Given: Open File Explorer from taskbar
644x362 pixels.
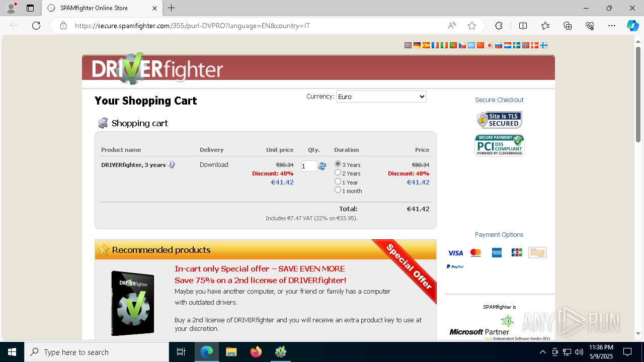Looking at the screenshot, I should point(231,352).
